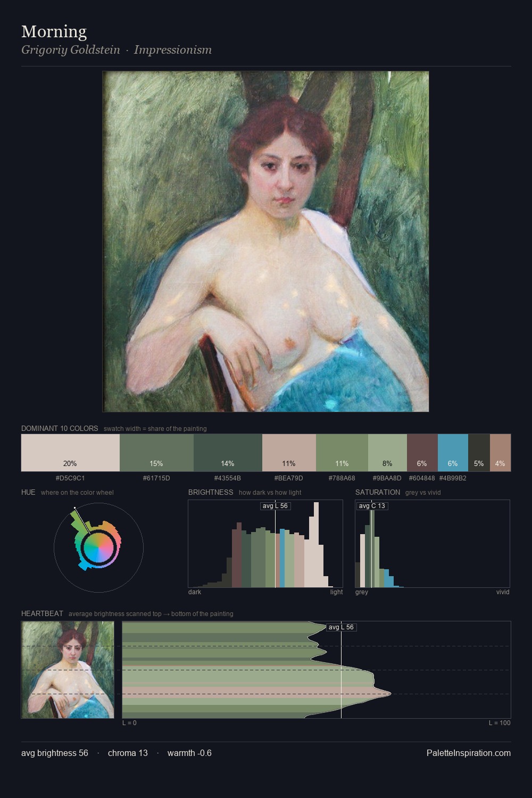Click the 'light' axis label
Viewport: 532px width, 798px height.
pos(336,592)
